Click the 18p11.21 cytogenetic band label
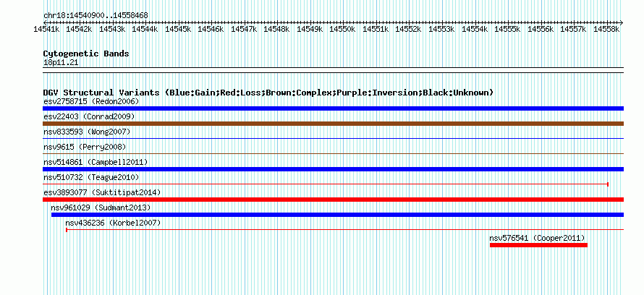 [61, 62]
